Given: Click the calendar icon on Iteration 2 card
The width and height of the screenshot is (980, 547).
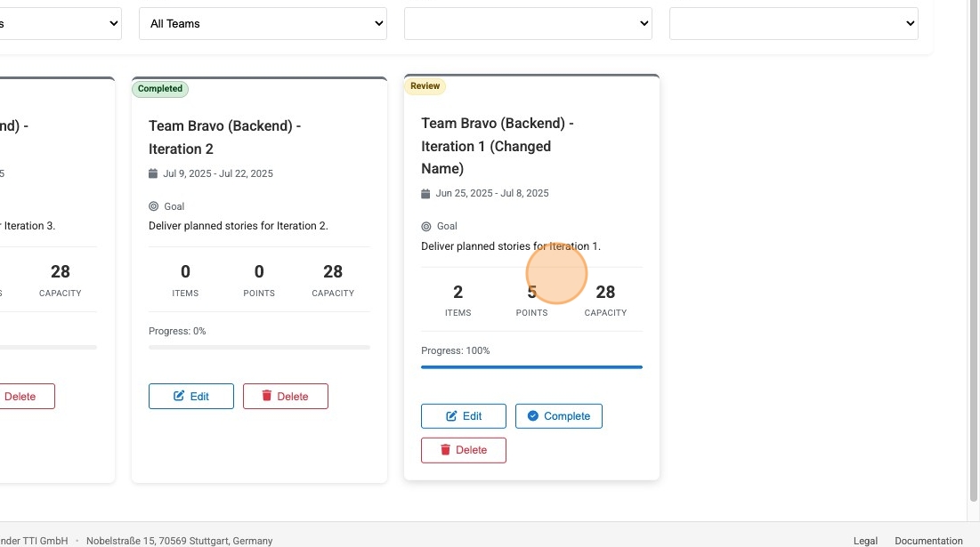Looking at the screenshot, I should pos(152,173).
